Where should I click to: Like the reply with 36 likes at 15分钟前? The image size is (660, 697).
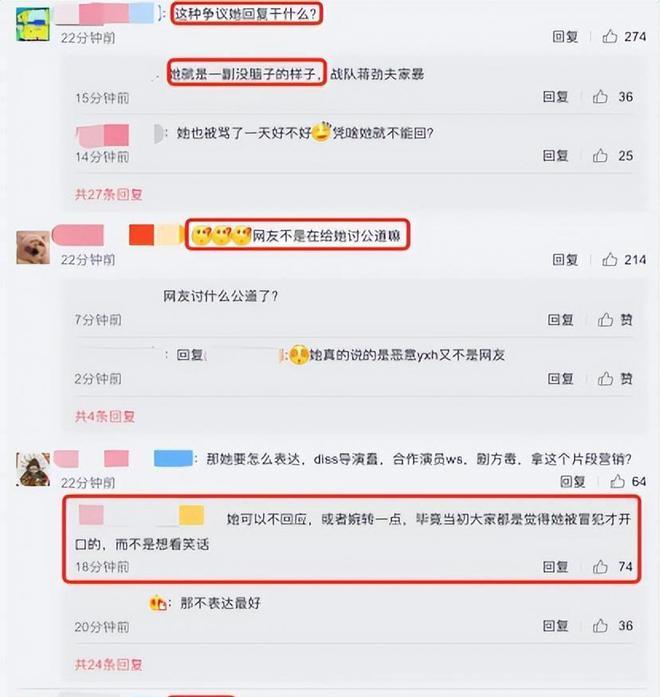[600, 96]
